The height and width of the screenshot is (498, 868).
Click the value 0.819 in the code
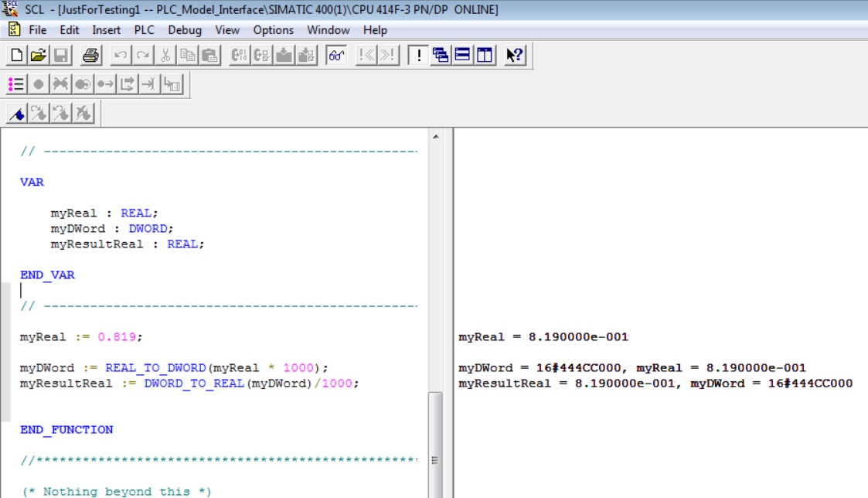(117, 337)
